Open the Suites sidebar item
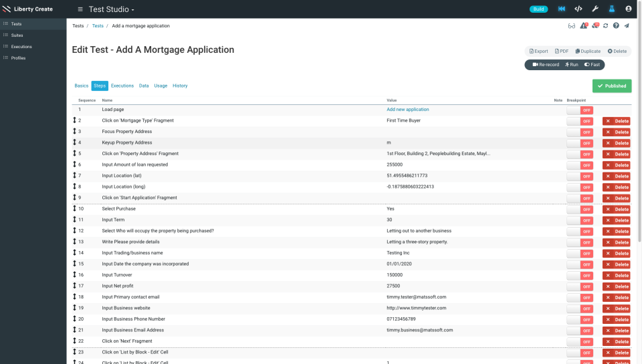Screen dimensions: 642x364 pos(17,35)
